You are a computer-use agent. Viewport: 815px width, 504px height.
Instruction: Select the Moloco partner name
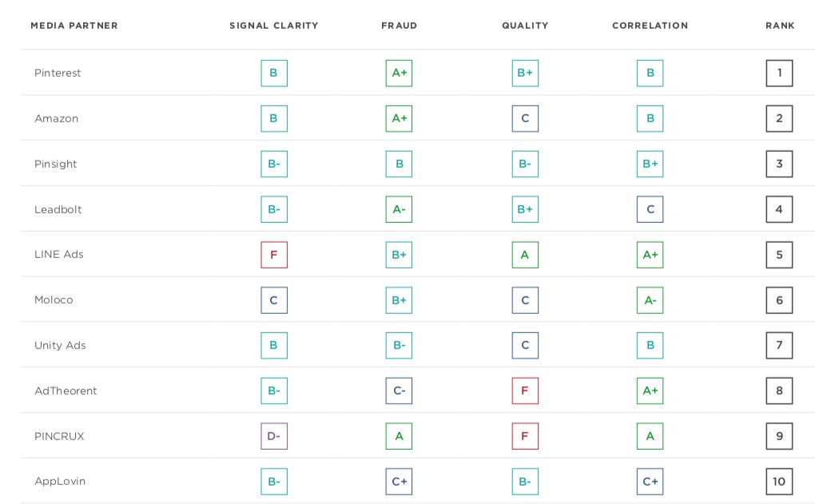point(54,300)
